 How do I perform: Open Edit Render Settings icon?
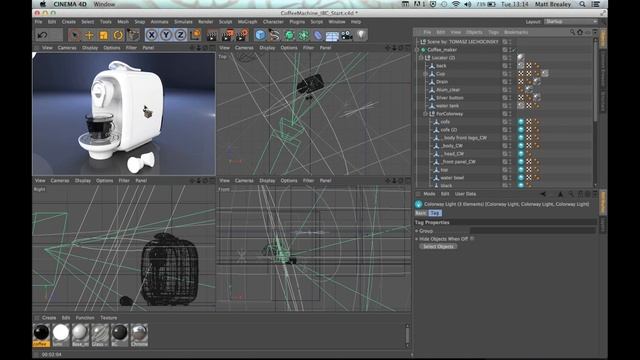(242, 36)
